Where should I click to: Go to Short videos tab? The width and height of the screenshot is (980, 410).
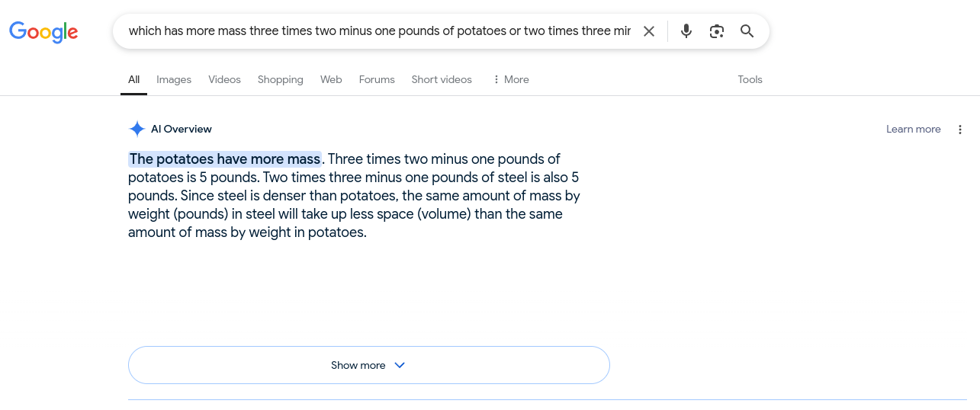[442, 79]
